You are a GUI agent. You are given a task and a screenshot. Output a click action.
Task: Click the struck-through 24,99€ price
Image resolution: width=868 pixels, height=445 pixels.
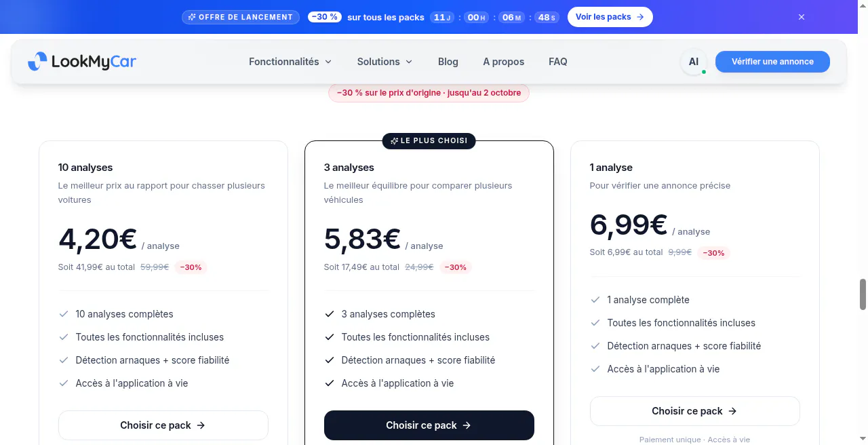point(419,267)
